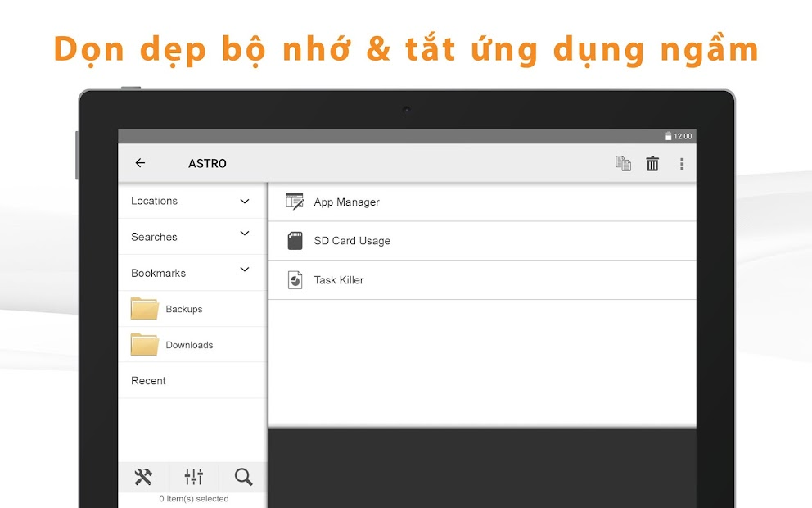Screen dimensions: 812x508
Task: Click the 0 Item(s) selected indicator
Action: point(193,497)
